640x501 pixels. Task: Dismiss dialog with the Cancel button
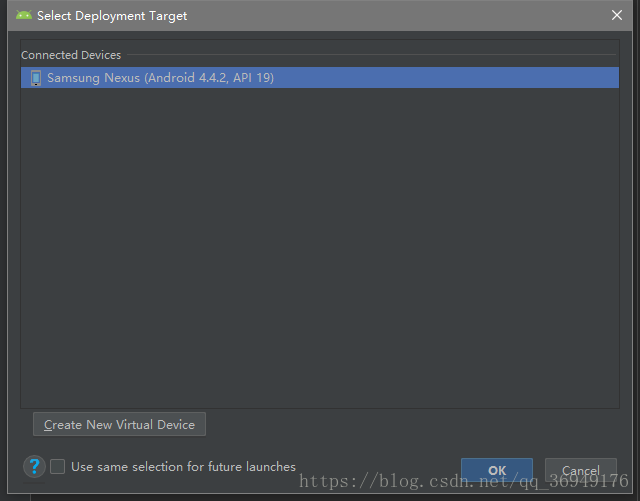(x=580, y=470)
